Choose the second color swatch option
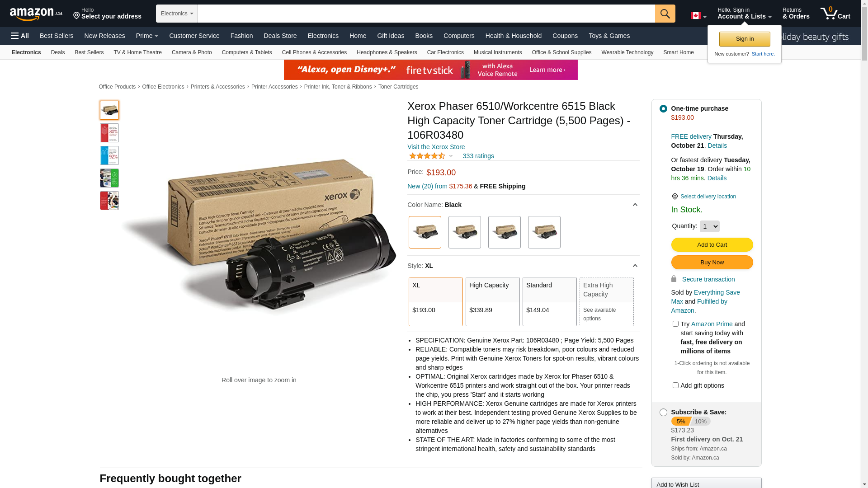 [x=464, y=232]
